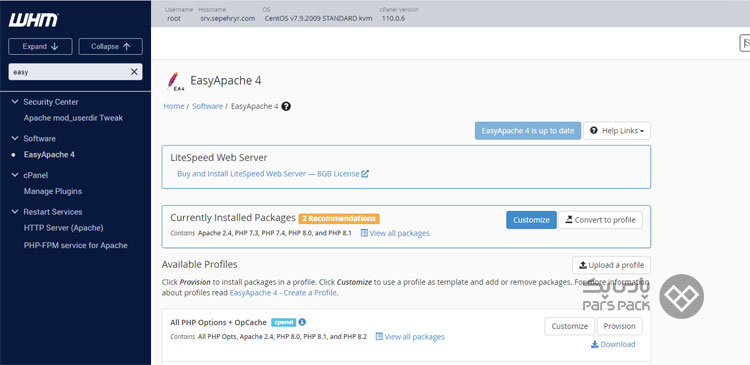
Task: Expand all sidebar menus with Expand button
Action: click(40, 46)
